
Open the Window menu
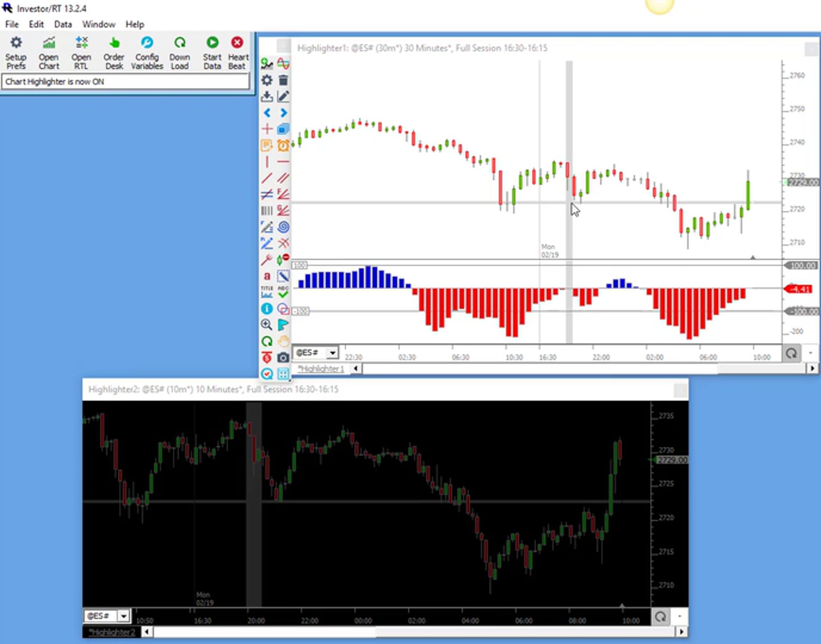[99, 24]
